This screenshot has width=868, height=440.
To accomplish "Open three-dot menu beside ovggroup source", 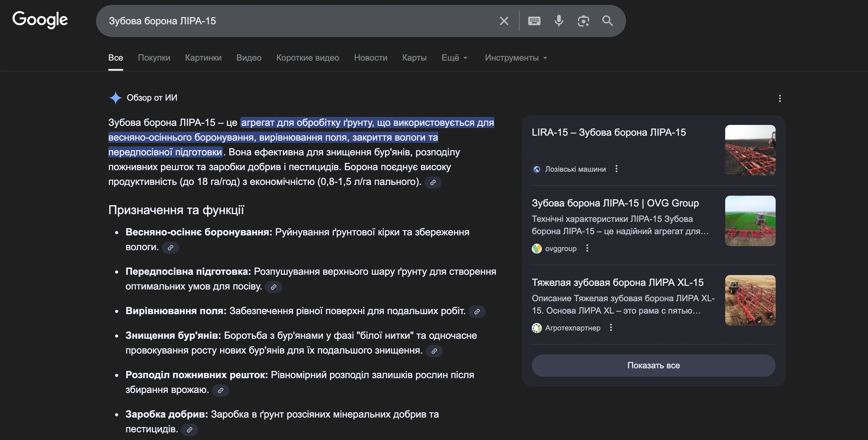I will pyautogui.click(x=587, y=248).
